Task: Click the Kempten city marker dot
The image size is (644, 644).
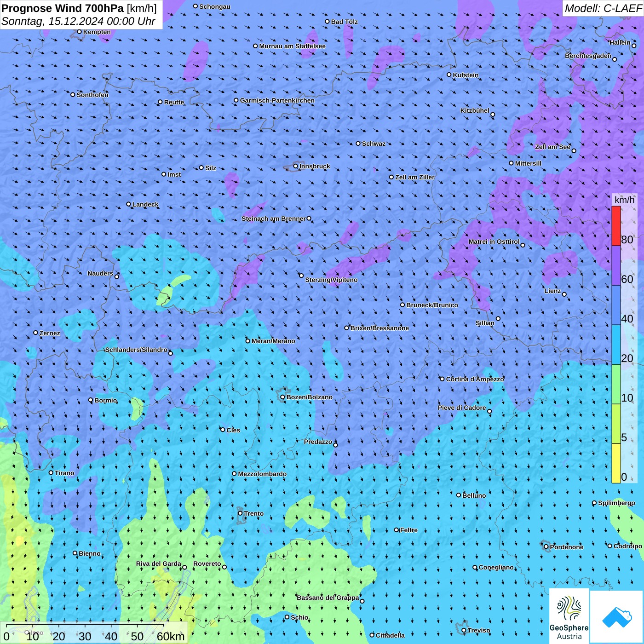Action: (79, 32)
